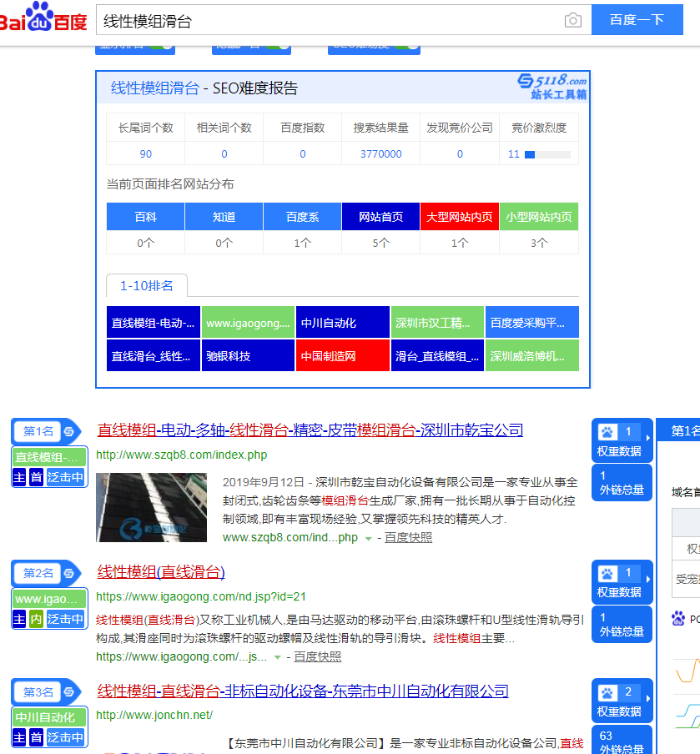Click the 泛击中 tag under rank 3

coord(65,737)
